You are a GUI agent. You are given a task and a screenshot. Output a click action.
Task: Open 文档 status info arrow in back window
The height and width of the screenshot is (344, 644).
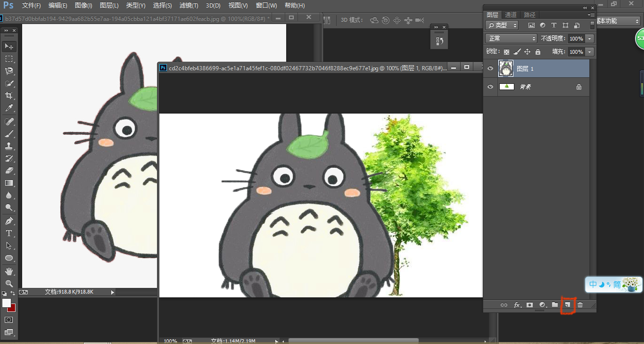(x=112, y=292)
